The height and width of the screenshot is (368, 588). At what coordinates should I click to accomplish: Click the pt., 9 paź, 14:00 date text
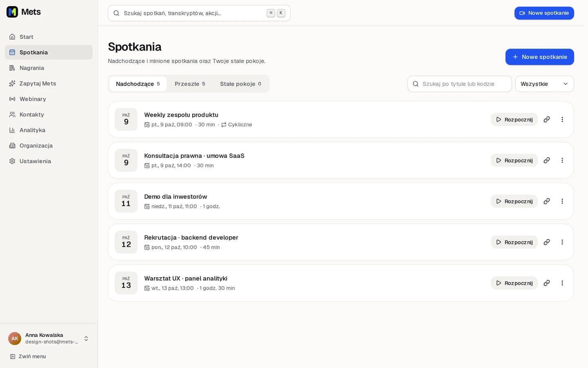(x=171, y=166)
